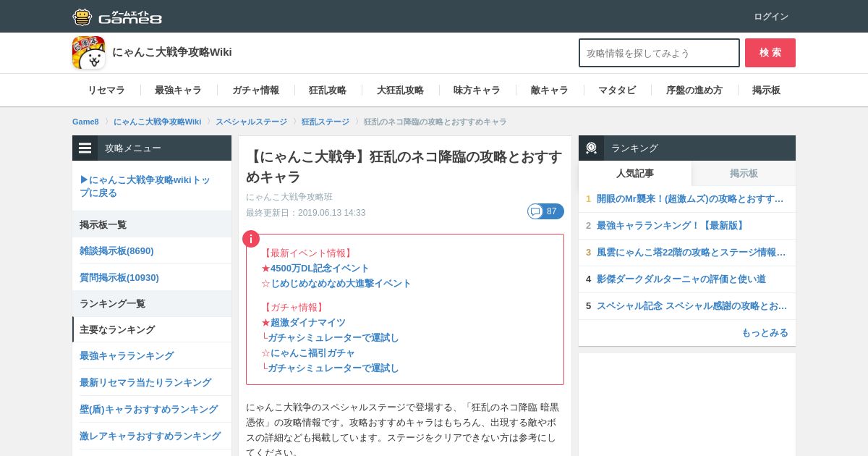Image resolution: width=868 pixels, height=456 pixels.
Task: Open the 大狂乱攻略 menu item
Action: (x=400, y=90)
